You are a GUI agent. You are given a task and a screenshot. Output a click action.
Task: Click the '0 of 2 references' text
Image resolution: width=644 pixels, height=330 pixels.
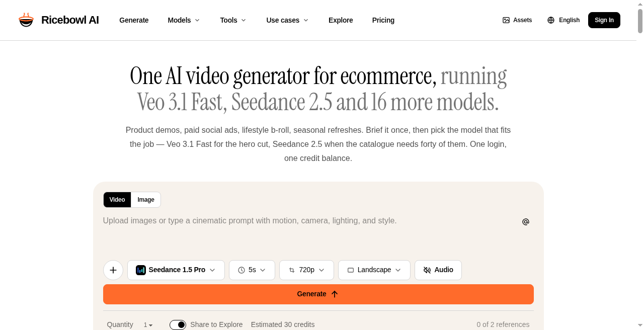click(x=503, y=325)
